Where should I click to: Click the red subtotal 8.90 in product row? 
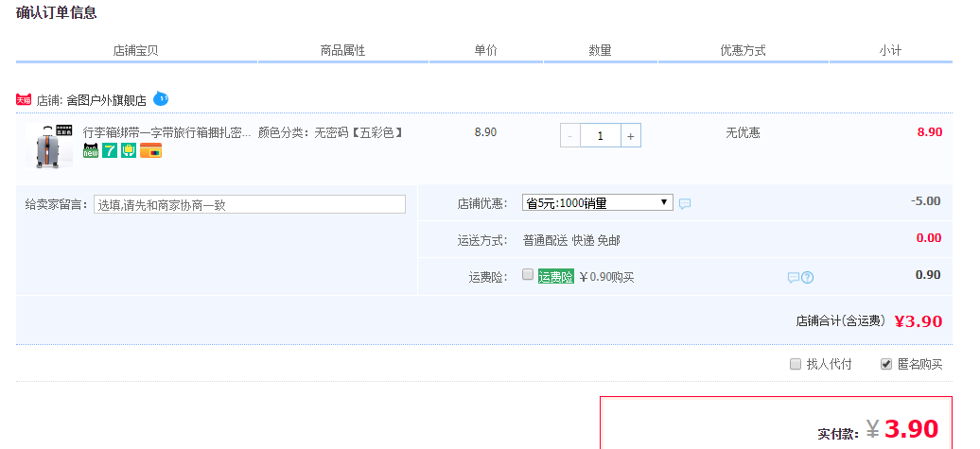coord(929,132)
